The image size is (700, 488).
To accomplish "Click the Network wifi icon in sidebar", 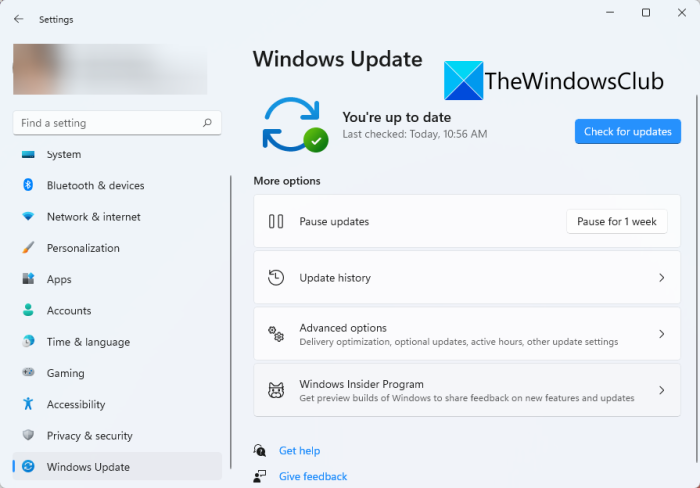I will pos(28,217).
